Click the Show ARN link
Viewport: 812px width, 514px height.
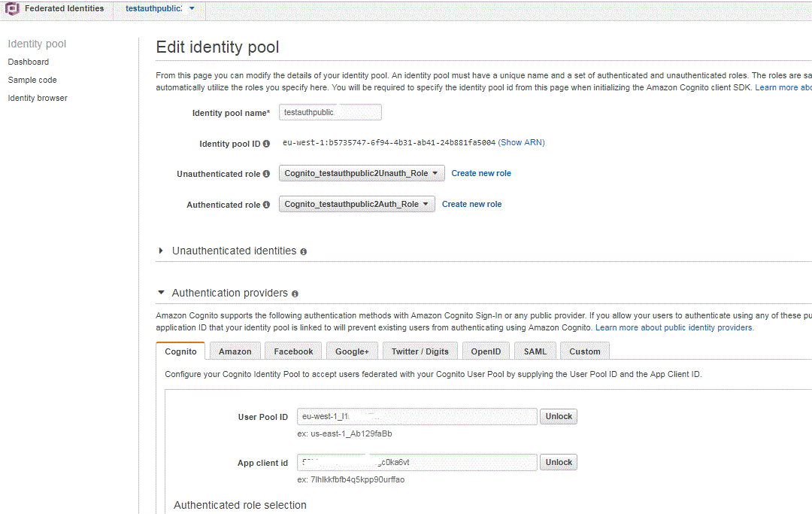coord(521,142)
